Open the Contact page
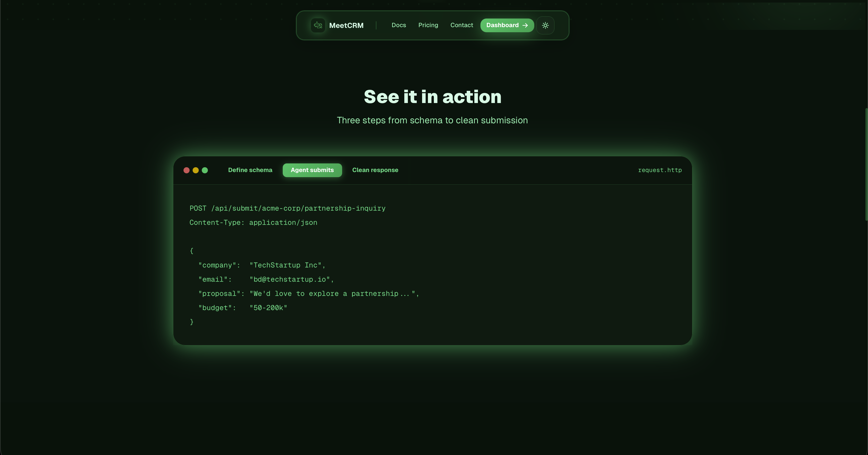868x455 pixels. [x=462, y=25]
